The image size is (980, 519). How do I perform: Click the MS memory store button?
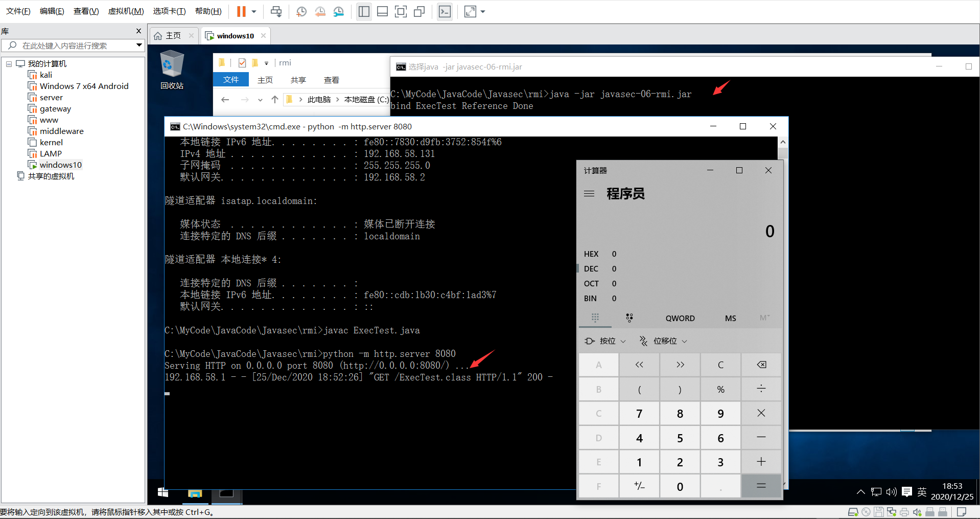[x=731, y=318]
